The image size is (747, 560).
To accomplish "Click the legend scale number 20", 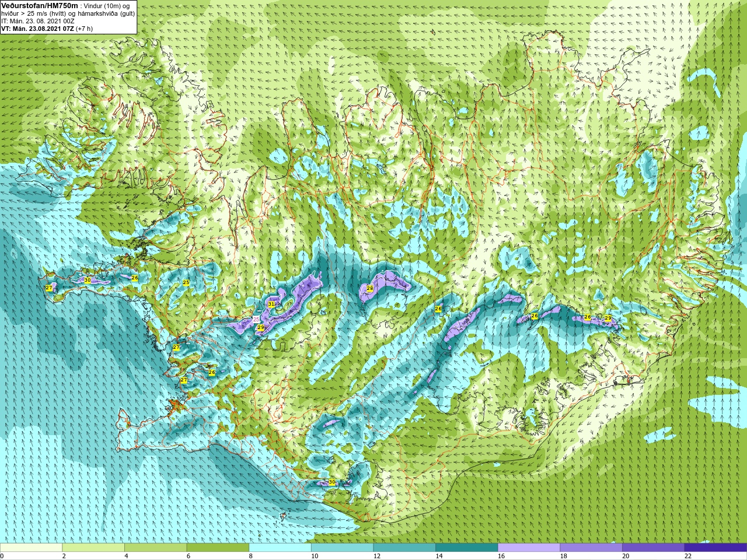I will (626, 556).
